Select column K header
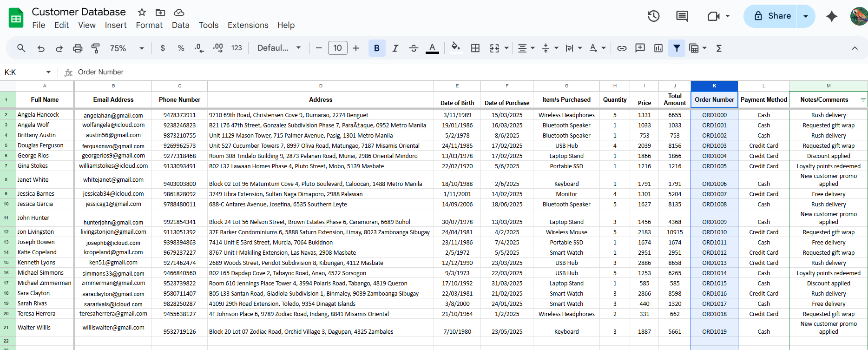868x350 pixels. (714, 86)
